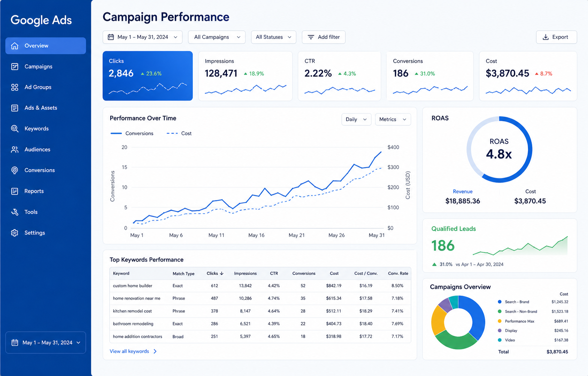The image size is (588, 376).
Task: Click the Audiences people icon
Action: 15,150
